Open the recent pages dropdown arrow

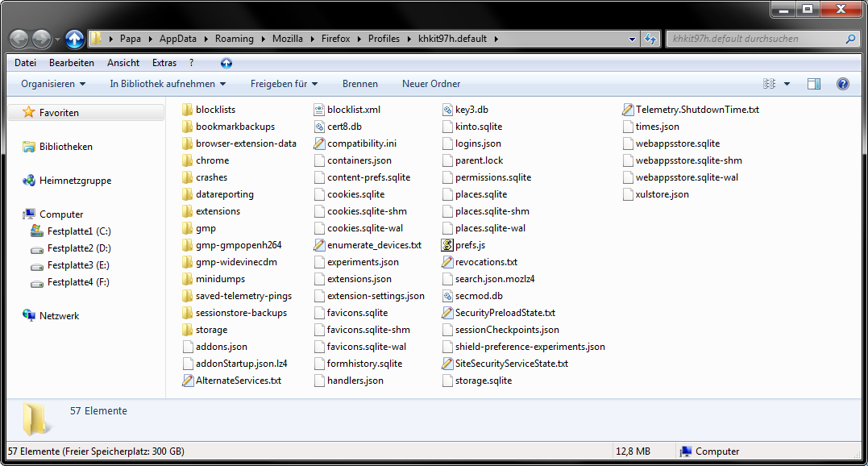pos(57,40)
